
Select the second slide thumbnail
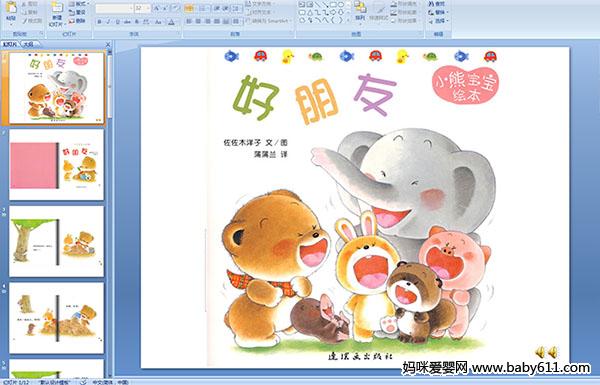57,165
